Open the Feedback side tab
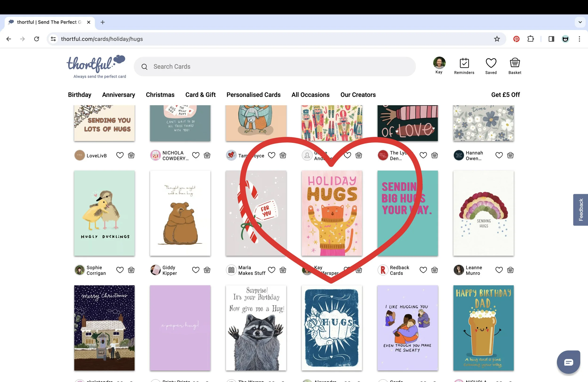The height and width of the screenshot is (382, 588). click(x=580, y=210)
